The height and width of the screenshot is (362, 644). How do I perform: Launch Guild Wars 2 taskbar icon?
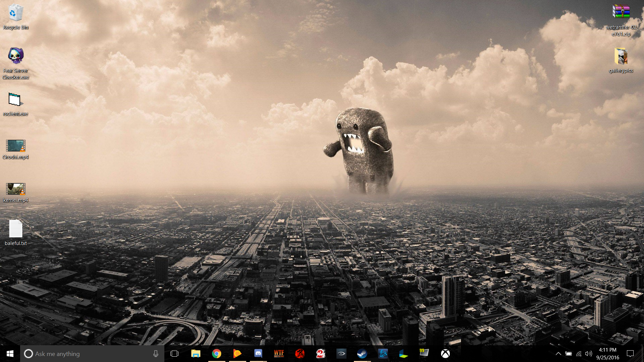pyautogui.click(x=321, y=354)
